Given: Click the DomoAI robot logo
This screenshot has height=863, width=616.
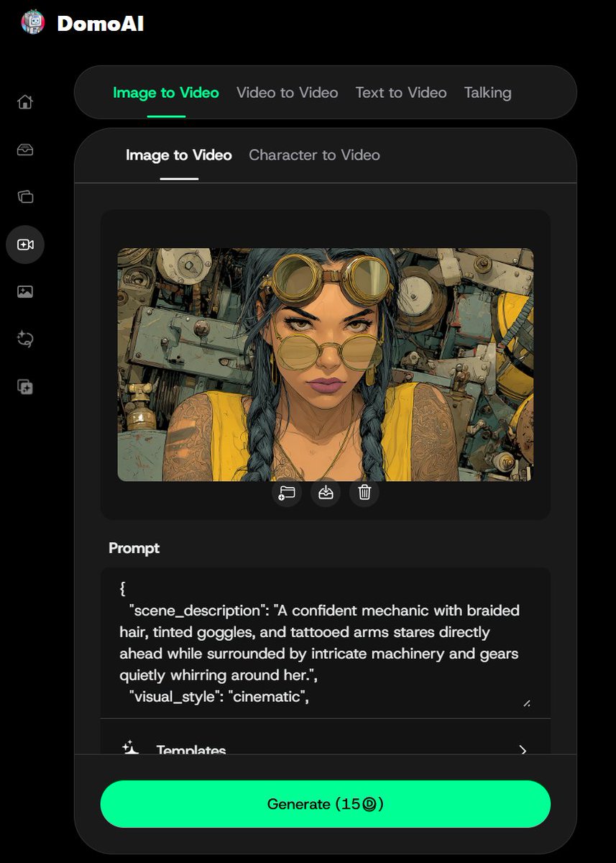Looking at the screenshot, I should click(x=33, y=22).
